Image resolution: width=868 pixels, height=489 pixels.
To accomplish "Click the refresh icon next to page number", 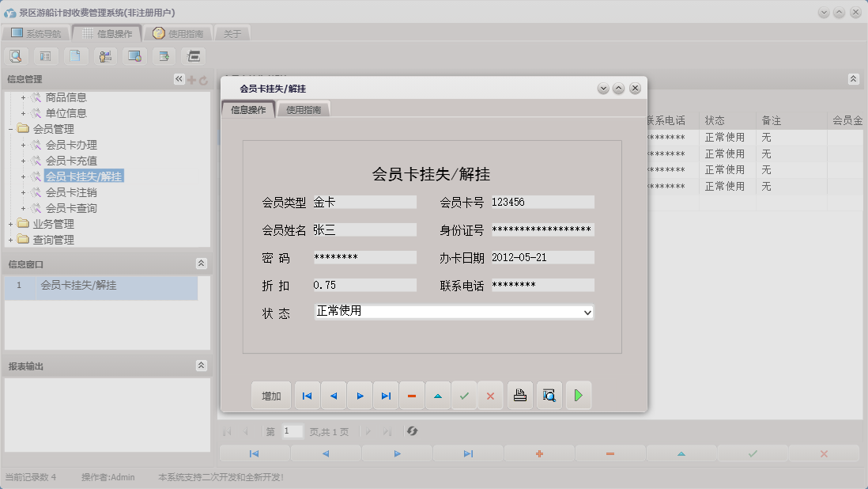I will [x=411, y=431].
